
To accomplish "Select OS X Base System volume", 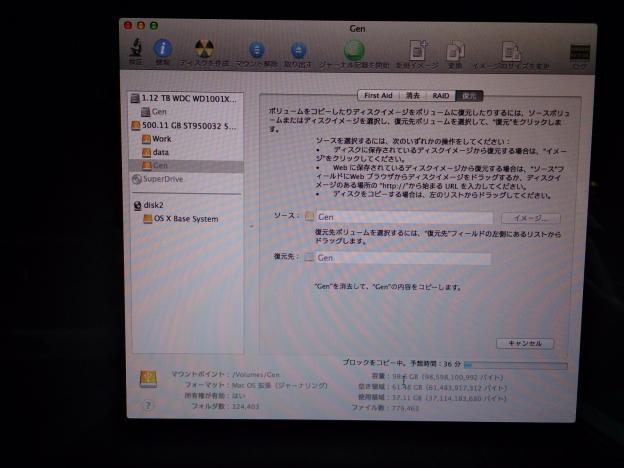I will pyautogui.click(x=186, y=219).
